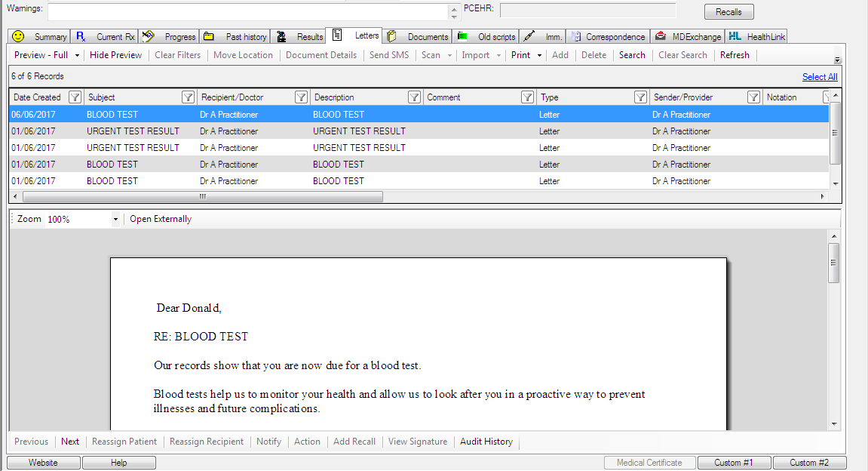This screenshot has height=471, width=868.
Task: Toggle the Subject column filter button
Action: [x=188, y=97]
